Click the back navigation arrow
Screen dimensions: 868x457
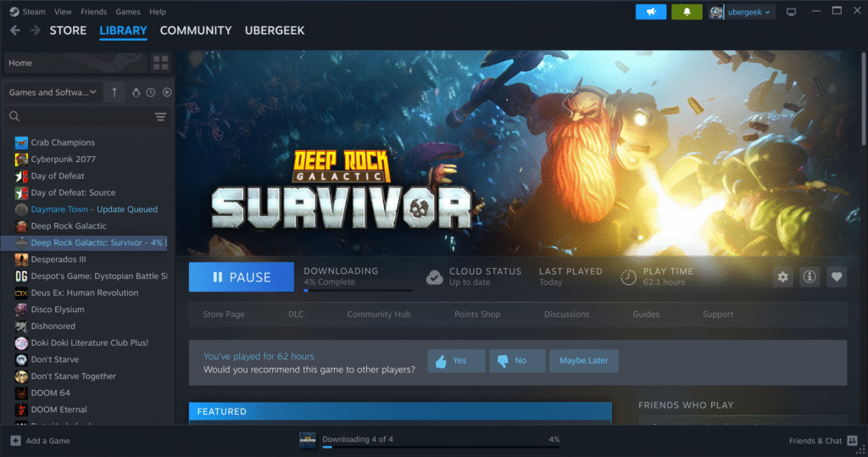[15, 31]
